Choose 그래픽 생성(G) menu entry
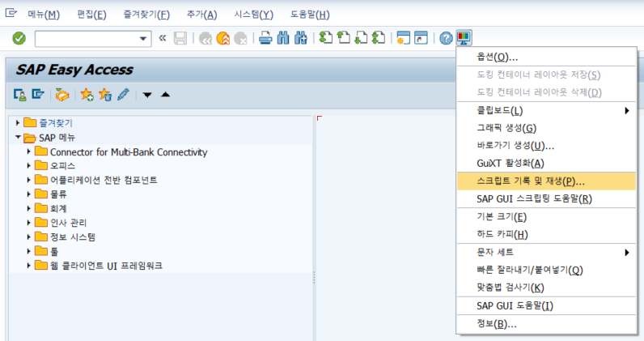Screen dimensions: 644x341 click(x=546, y=128)
